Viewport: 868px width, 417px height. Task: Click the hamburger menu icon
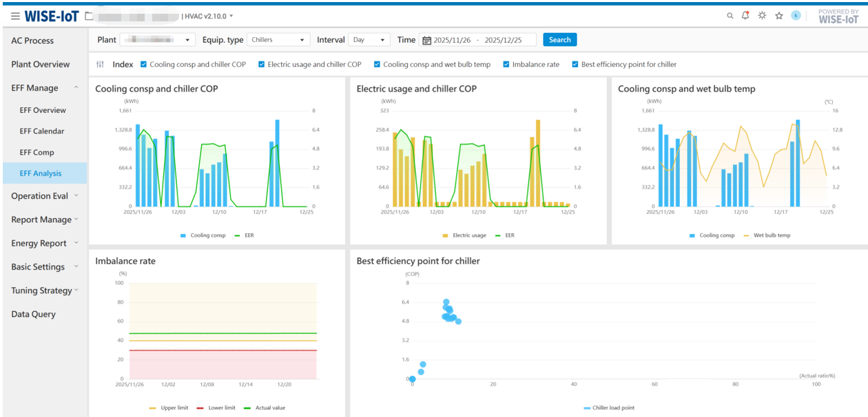[15, 16]
